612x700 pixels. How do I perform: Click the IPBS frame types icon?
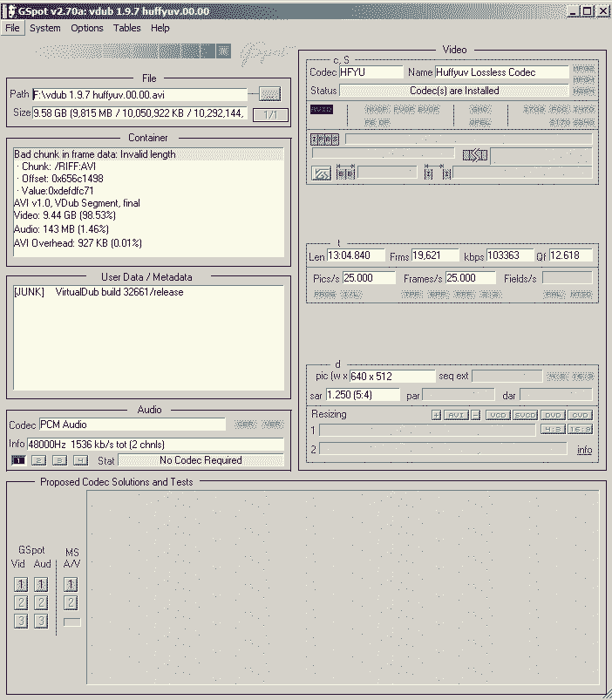(x=324, y=139)
